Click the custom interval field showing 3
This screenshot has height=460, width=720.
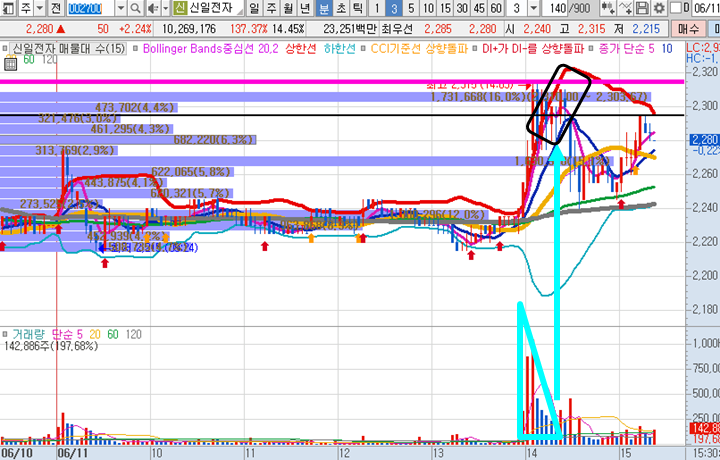pyautogui.click(x=517, y=8)
